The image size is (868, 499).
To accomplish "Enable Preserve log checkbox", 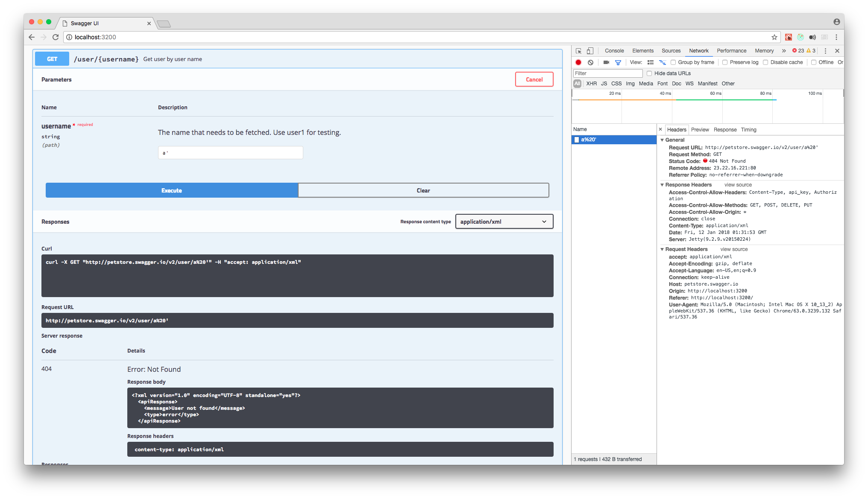I will pos(725,62).
